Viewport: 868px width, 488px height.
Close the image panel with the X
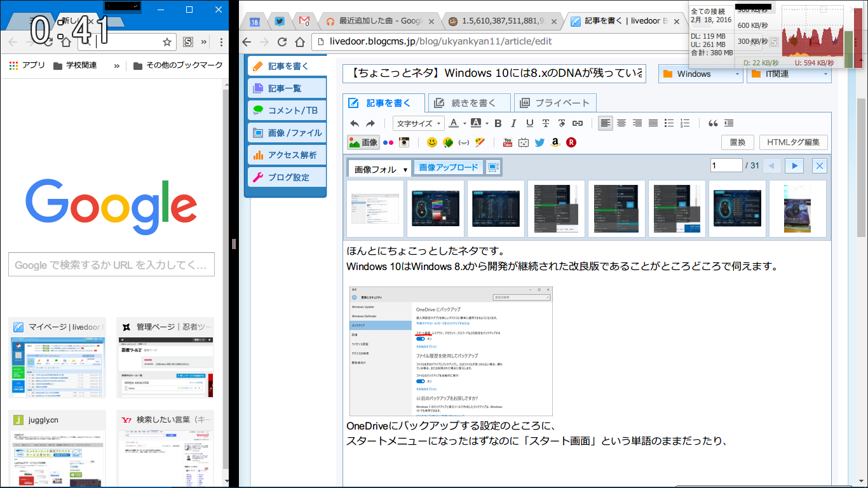[820, 166]
